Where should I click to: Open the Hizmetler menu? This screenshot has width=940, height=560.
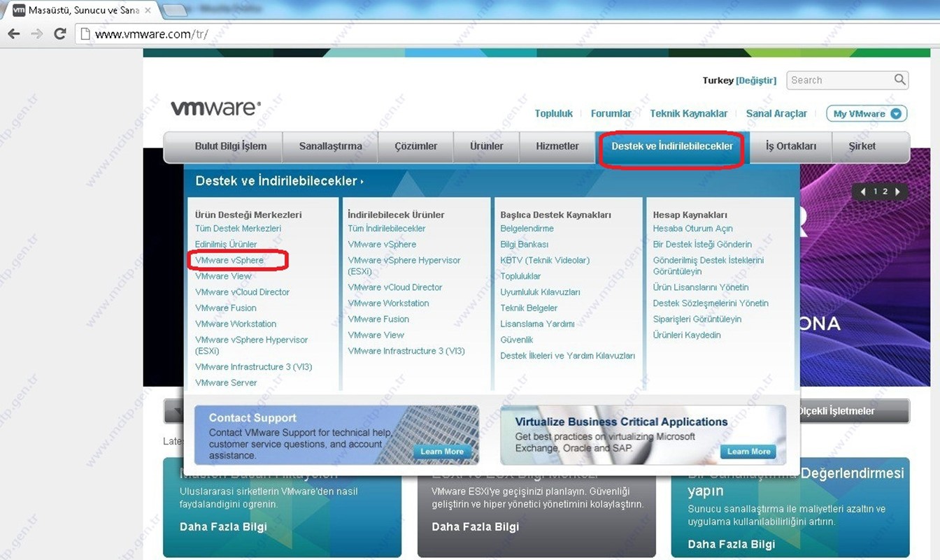pos(557,146)
